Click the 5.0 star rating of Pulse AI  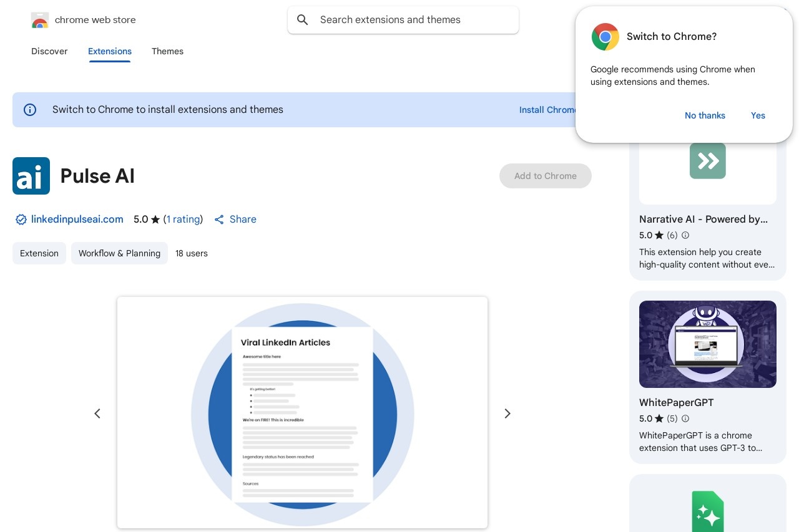pos(147,220)
